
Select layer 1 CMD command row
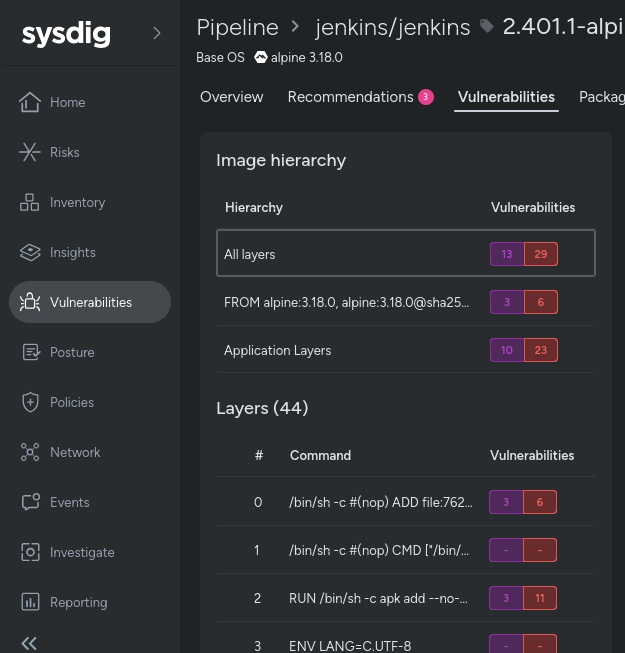coord(406,550)
